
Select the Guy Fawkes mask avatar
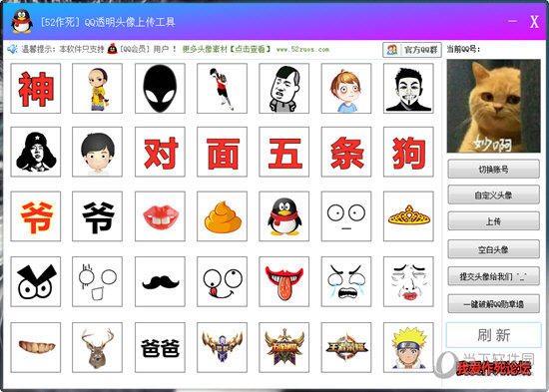(x=408, y=88)
